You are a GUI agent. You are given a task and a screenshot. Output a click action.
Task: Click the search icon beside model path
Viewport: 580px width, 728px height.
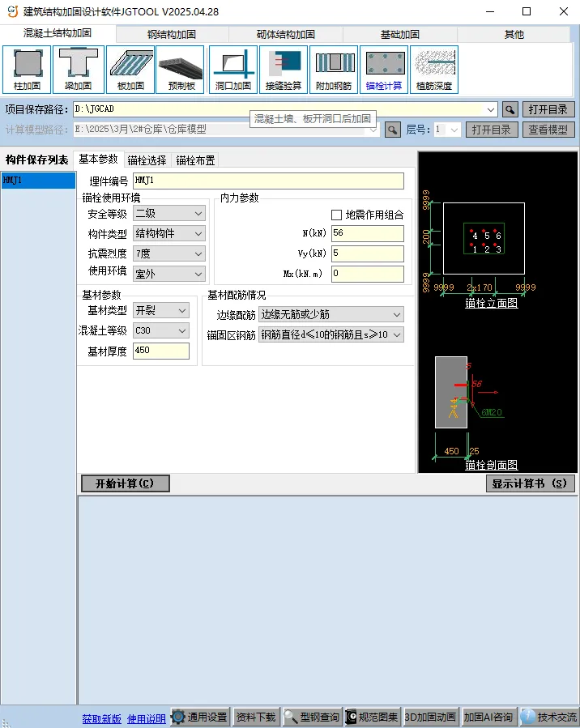click(x=392, y=130)
